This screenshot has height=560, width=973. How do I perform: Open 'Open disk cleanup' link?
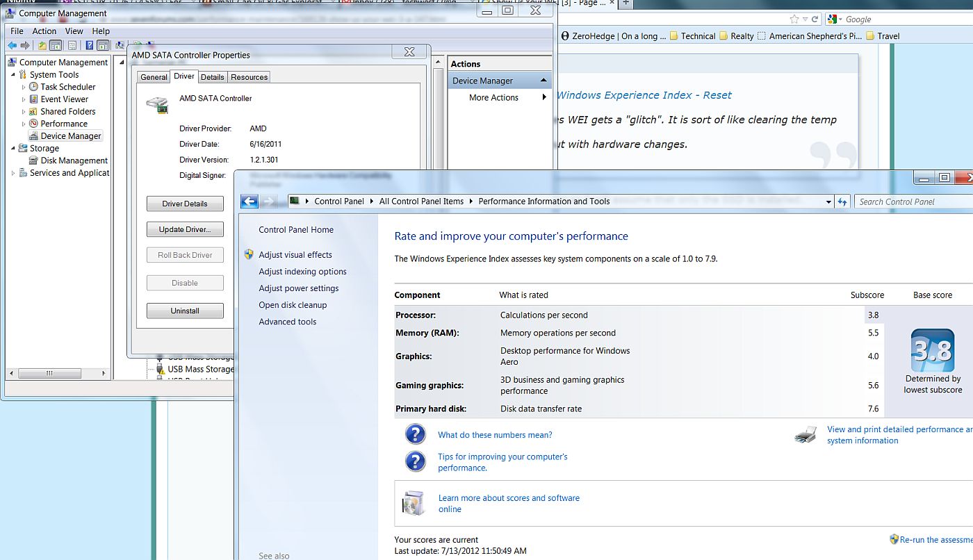click(x=293, y=305)
